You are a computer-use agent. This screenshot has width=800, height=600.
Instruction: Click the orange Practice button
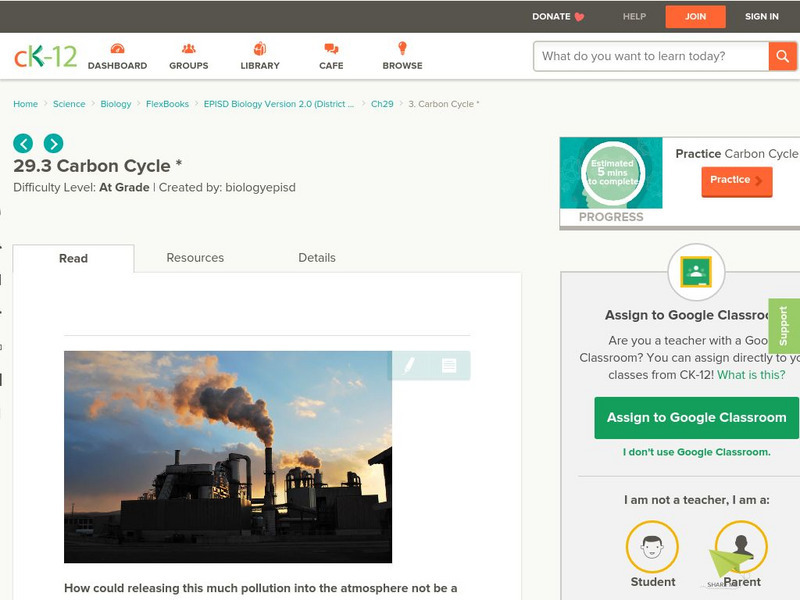737,181
